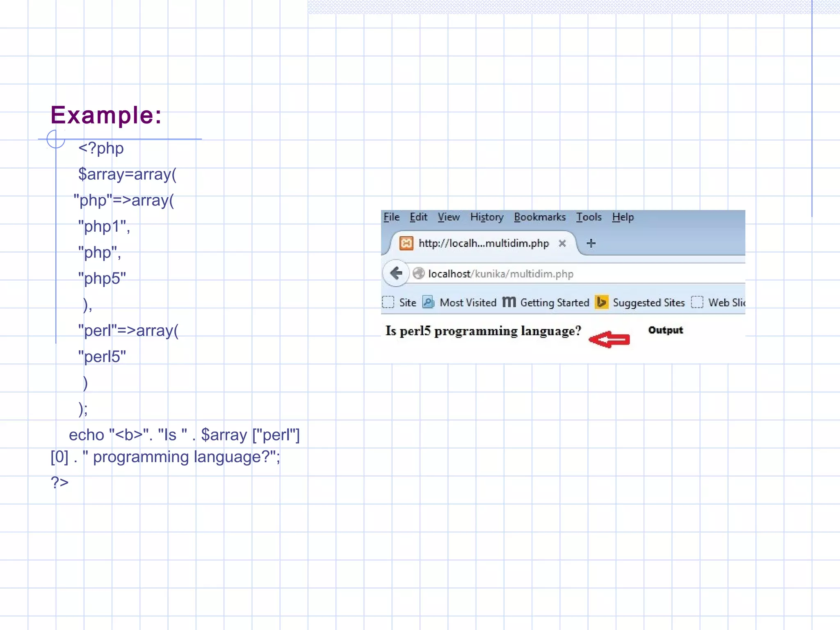Open the History menu
The image size is (840, 630).
(x=487, y=217)
